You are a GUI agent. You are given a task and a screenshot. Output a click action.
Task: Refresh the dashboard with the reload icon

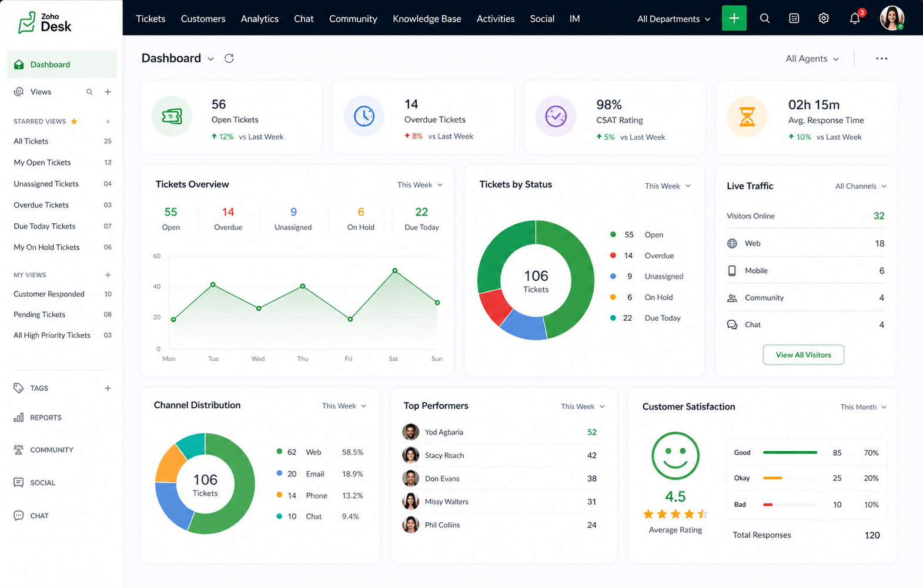click(x=229, y=58)
